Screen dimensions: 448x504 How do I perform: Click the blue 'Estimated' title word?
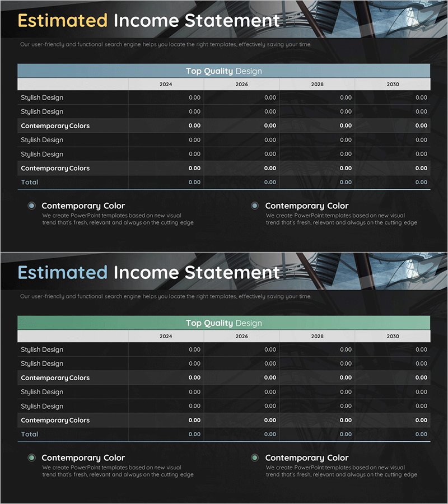[x=62, y=273]
